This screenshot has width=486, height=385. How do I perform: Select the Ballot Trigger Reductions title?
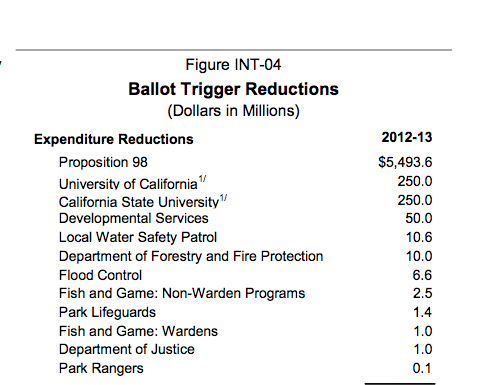[233, 89]
